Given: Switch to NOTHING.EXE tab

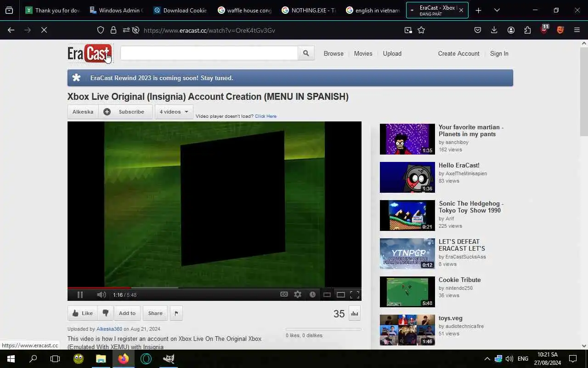Looking at the screenshot, I should 308,10.
